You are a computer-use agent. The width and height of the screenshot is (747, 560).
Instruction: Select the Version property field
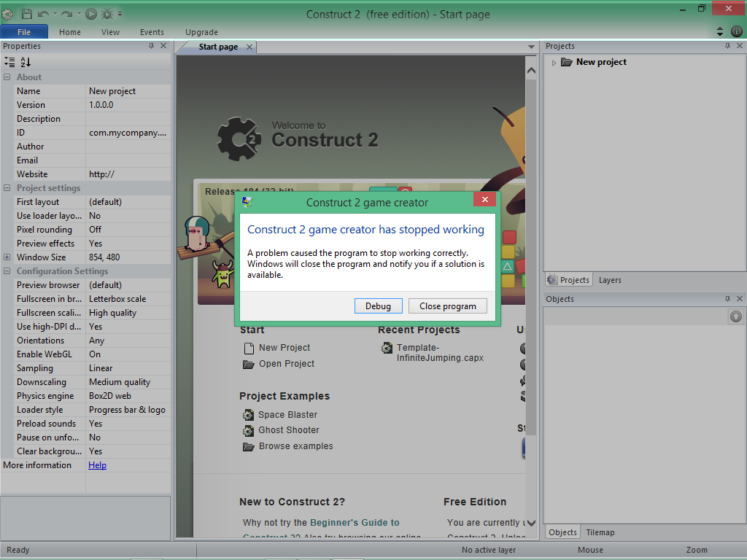coord(128,104)
